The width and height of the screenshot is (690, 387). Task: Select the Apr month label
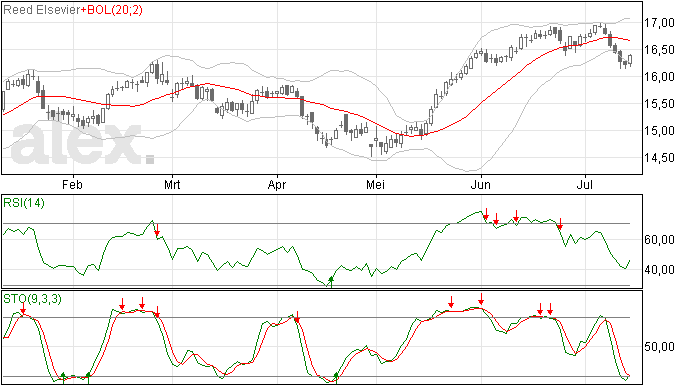coord(277,184)
